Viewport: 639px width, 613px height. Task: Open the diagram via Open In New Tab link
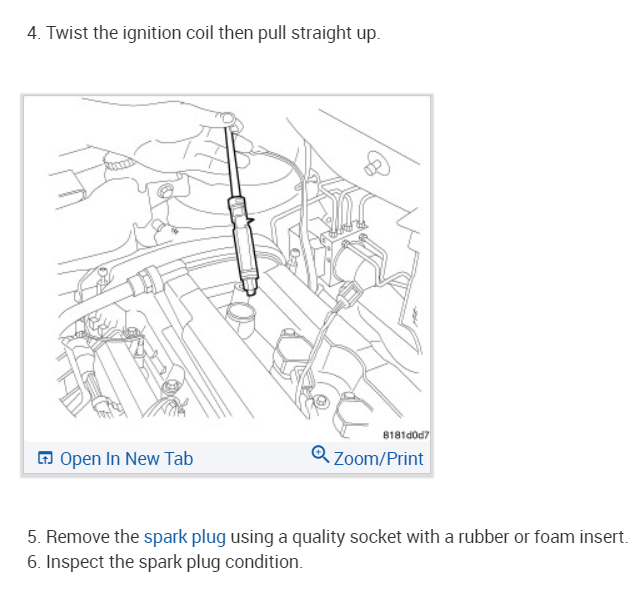(126, 459)
